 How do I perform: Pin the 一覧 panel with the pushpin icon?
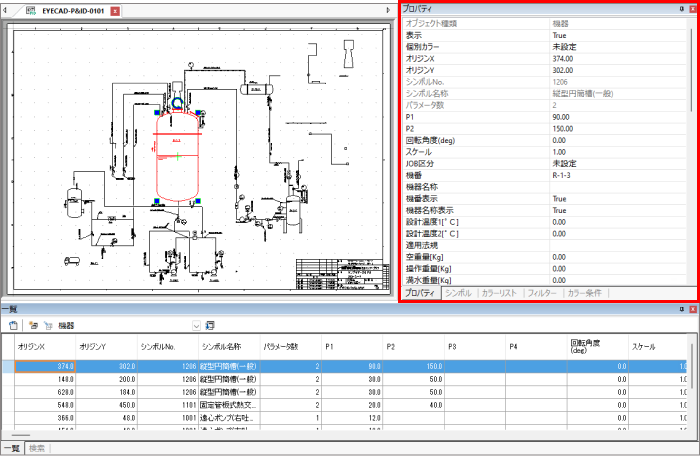(680, 310)
